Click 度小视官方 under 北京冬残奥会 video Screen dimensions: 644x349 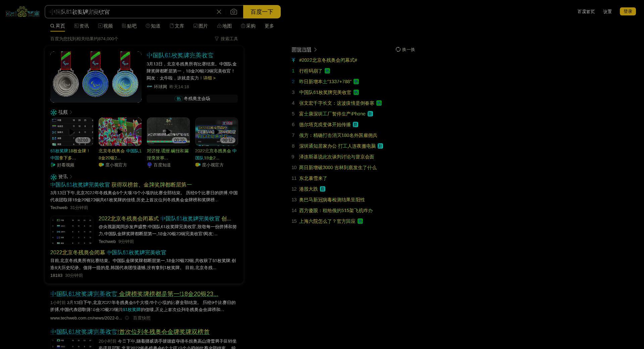click(x=116, y=165)
